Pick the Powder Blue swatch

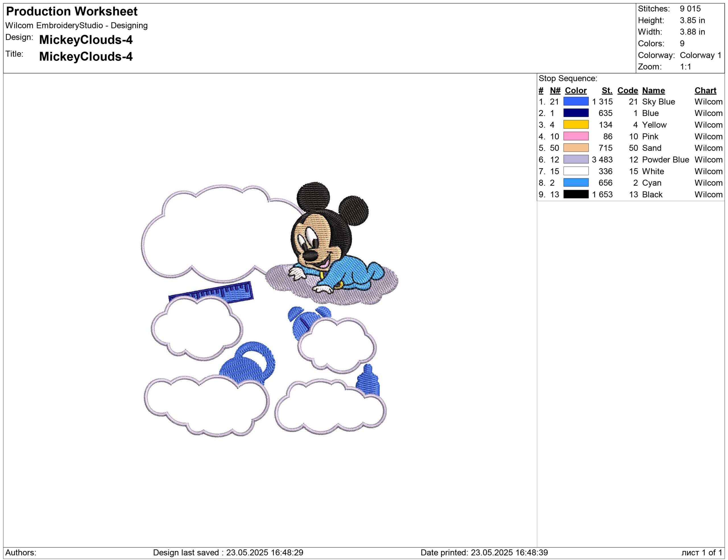coord(576,159)
